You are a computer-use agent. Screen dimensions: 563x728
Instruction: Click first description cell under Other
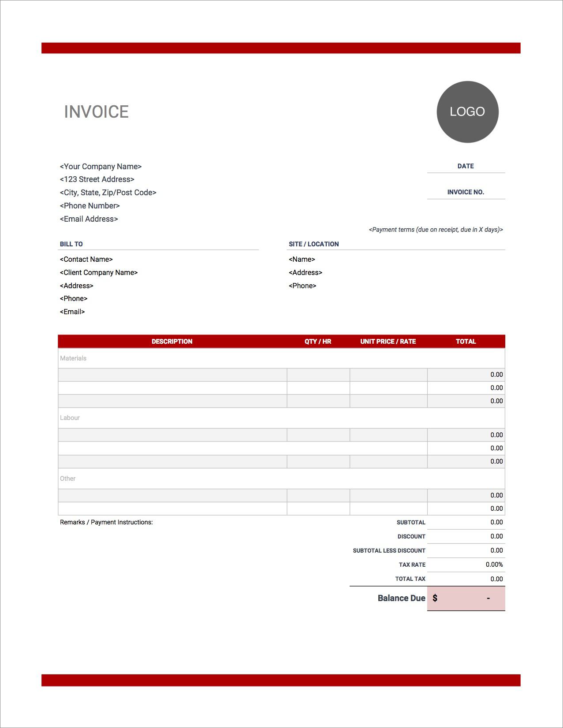[x=172, y=495]
